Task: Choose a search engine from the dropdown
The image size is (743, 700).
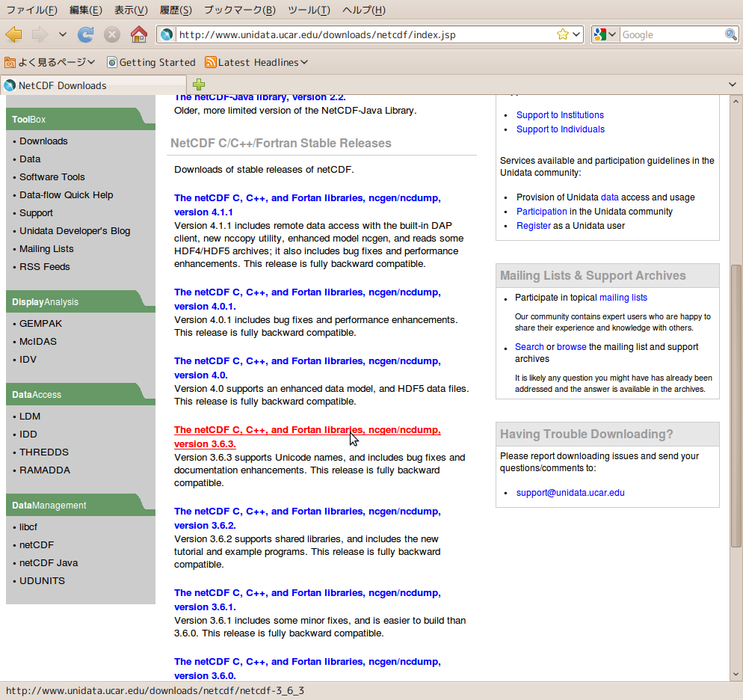Action: (x=605, y=34)
